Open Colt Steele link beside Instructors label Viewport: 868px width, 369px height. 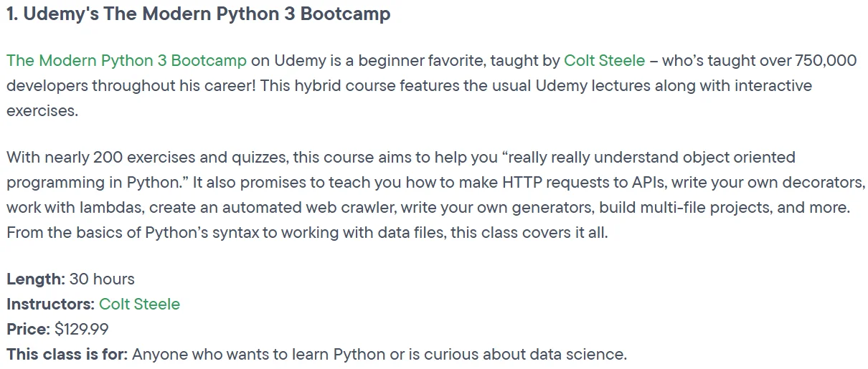[x=139, y=304]
